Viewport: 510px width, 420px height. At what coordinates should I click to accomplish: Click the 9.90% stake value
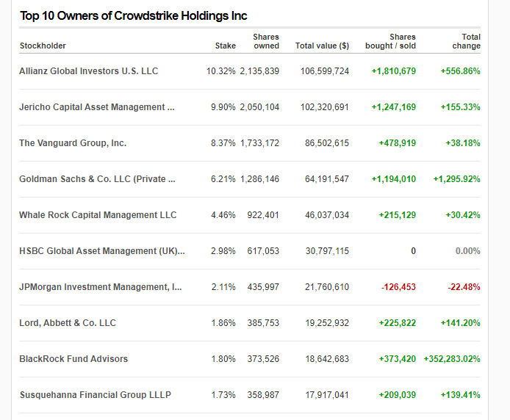(223, 107)
